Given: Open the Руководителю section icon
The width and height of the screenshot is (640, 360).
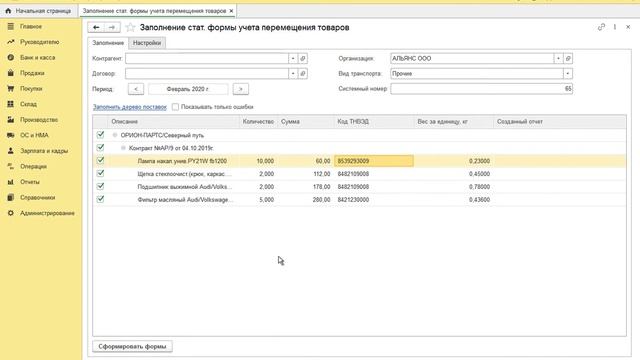Looking at the screenshot, I should (11, 42).
